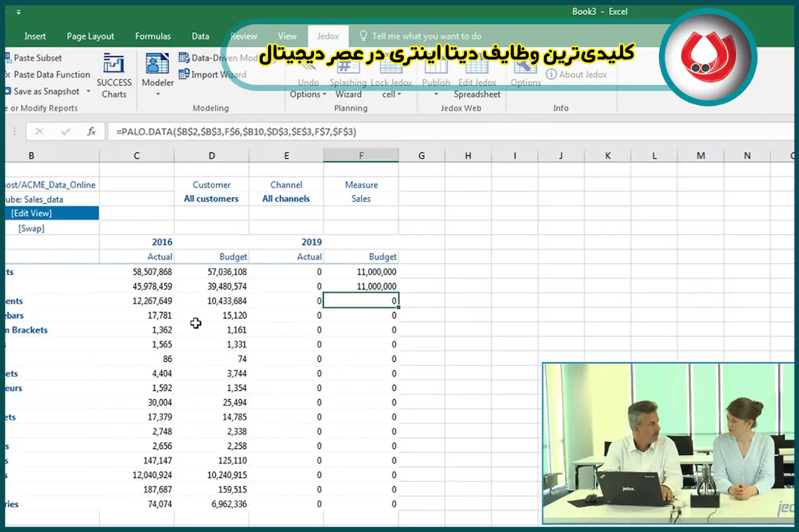Open the Splashing Wizard

click(x=348, y=77)
